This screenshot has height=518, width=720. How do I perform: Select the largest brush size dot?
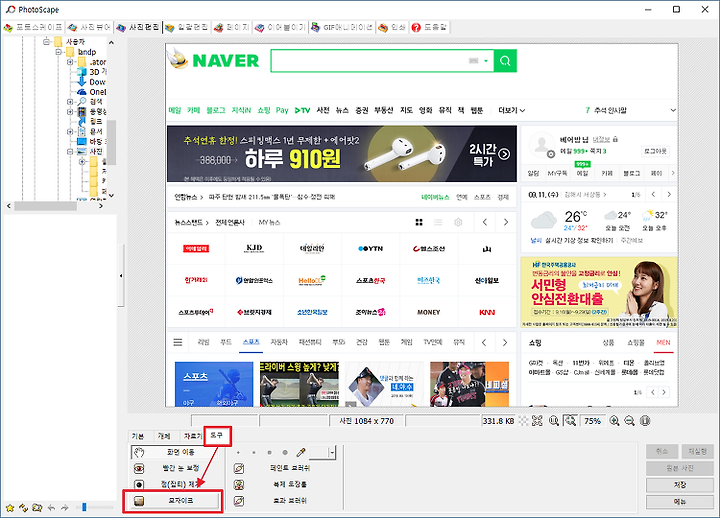coord(285,453)
